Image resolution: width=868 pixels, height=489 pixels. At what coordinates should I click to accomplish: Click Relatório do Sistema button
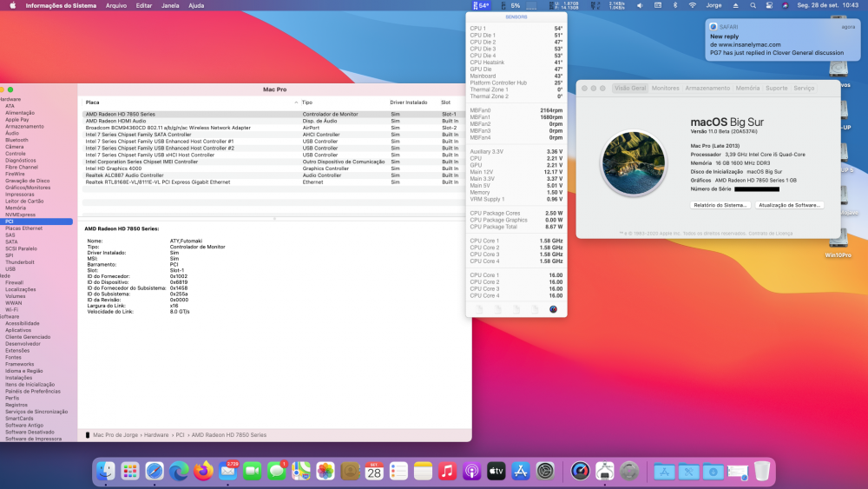tap(720, 205)
